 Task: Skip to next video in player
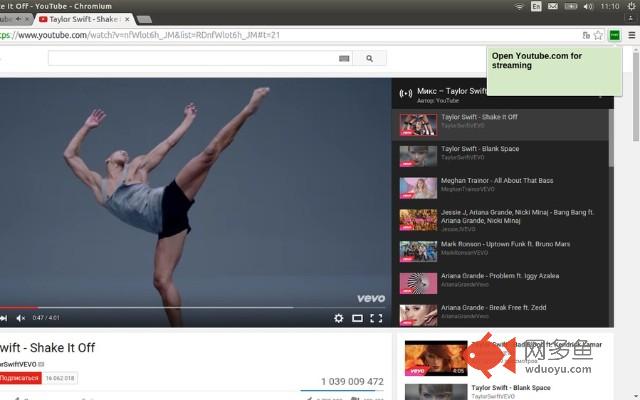[x=4, y=318]
